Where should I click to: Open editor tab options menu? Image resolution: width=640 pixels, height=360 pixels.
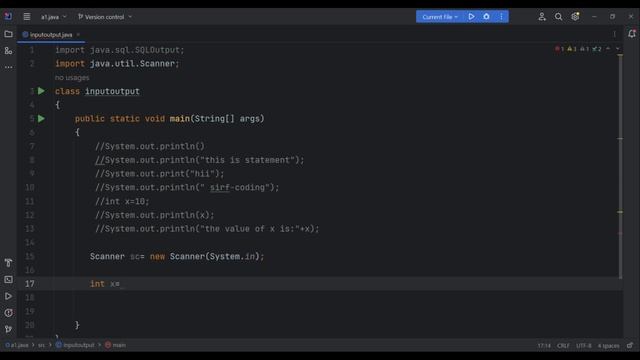tap(615, 34)
